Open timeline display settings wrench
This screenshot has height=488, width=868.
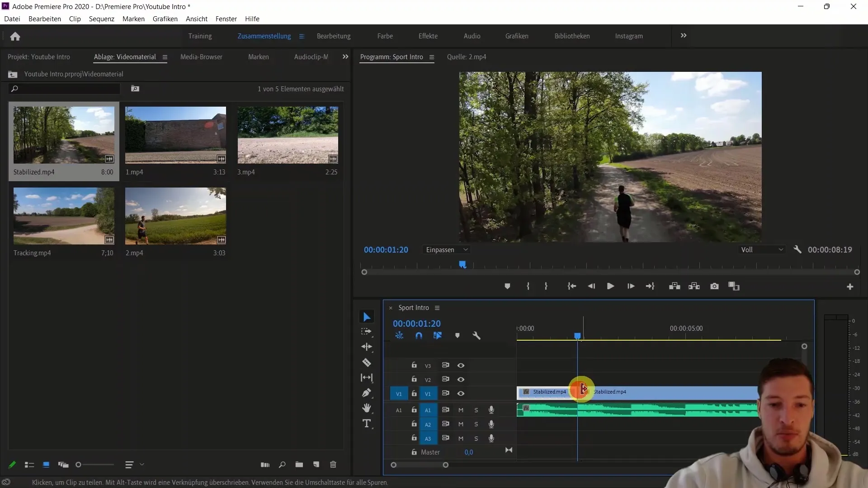point(476,336)
